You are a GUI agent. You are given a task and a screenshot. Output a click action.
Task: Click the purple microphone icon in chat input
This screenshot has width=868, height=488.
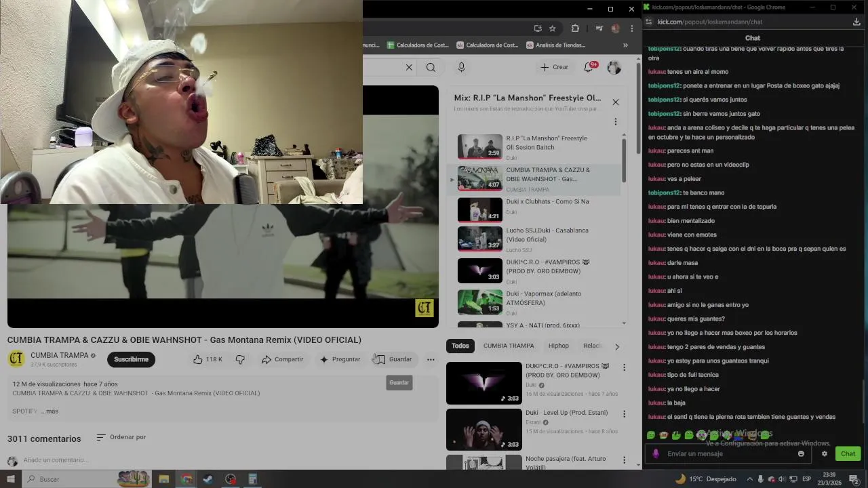655,454
